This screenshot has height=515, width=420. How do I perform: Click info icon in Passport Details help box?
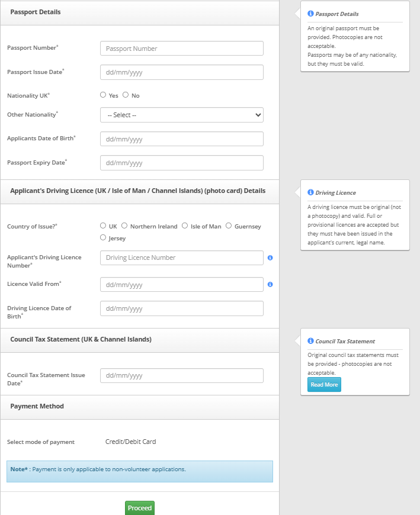[310, 14]
